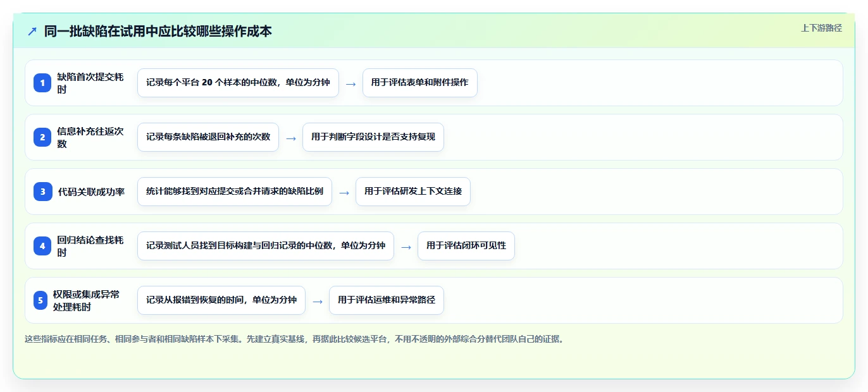Click the 上下游路径 label in the header
The image size is (868, 392).
click(821, 28)
